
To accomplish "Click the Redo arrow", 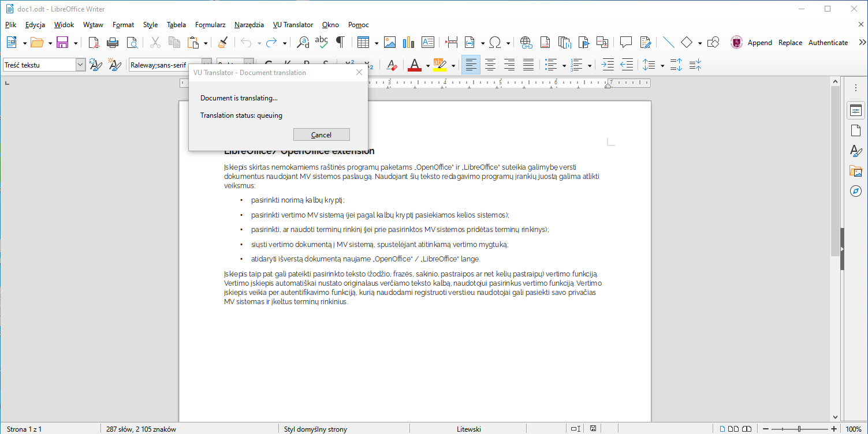I will (x=271, y=42).
